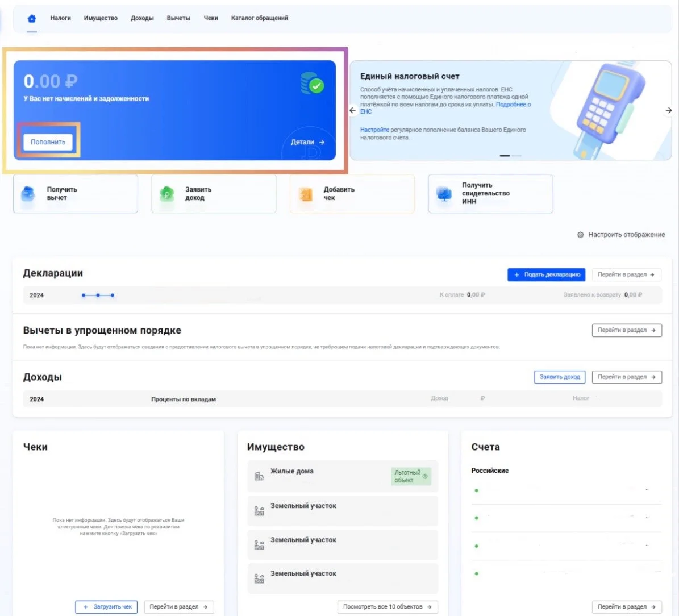Click the Пополнить button
This screenshot has width=679, height=616.
tap(48, 142)
